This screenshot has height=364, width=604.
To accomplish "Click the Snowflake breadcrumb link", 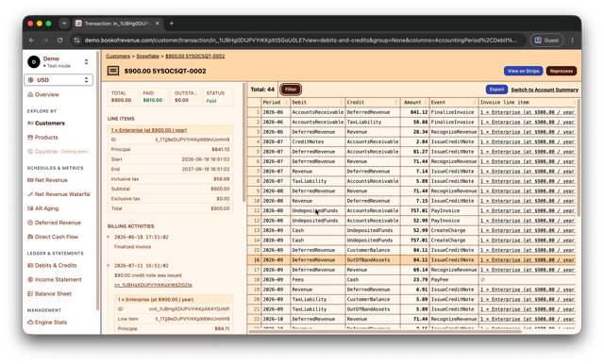I will point(147,57).
